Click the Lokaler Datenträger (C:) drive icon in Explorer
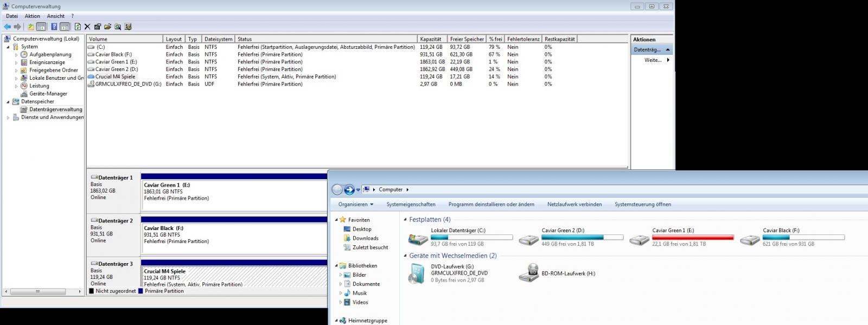The width and height of the screenshot is (868, 325). tap(418, 238)
